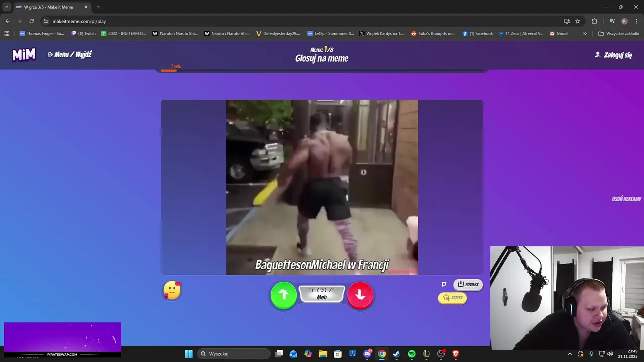644x362 pixels.
Task: Open Steam from taskbar
Action: (396, 354)
